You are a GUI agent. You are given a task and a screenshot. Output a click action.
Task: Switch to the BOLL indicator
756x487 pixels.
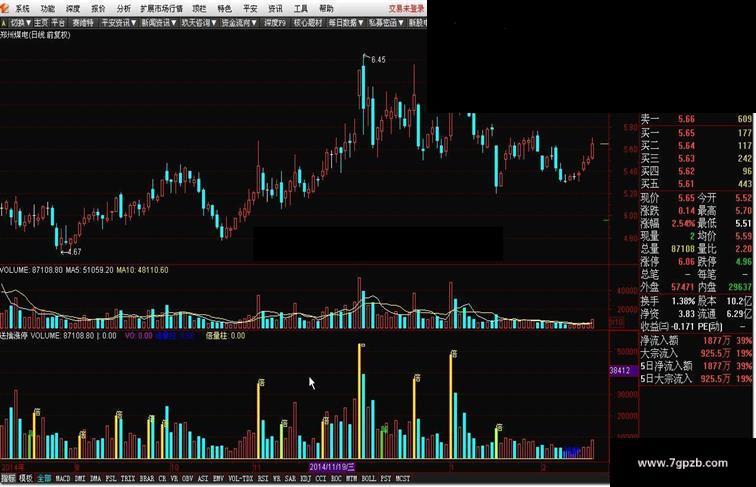point(368,478)
